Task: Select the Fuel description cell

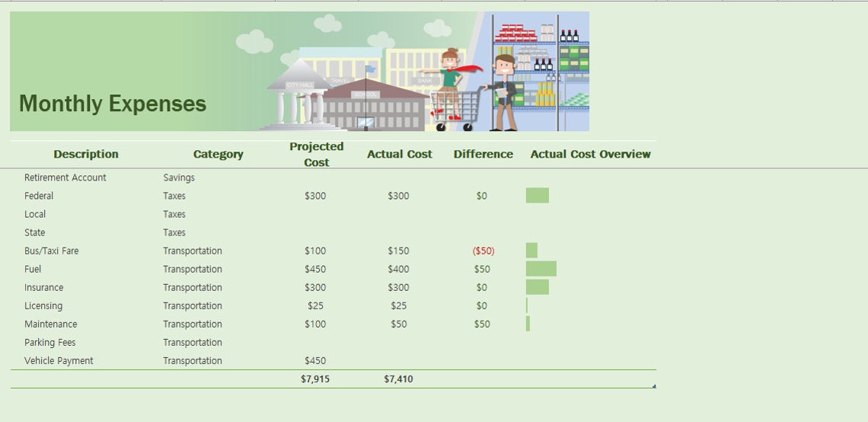Action: click(33, 269)
